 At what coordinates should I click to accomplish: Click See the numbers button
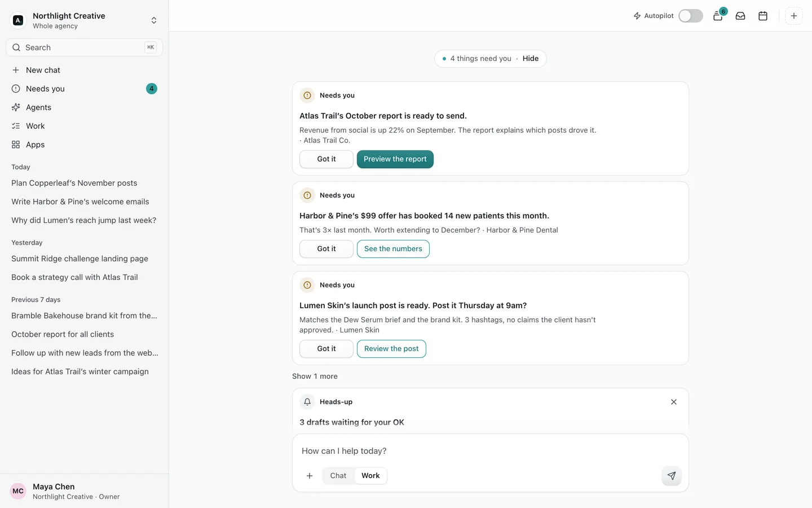pos(393,249)
